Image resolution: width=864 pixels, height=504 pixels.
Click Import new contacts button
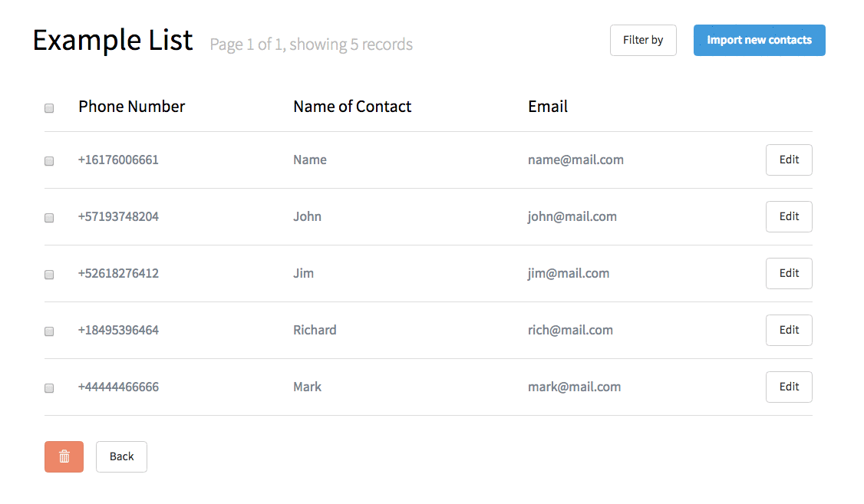(760, 40)
